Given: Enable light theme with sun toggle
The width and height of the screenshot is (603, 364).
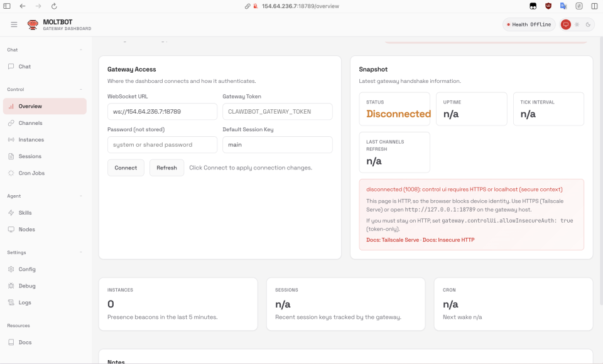Looking at the screenshot, I should 577,24.
